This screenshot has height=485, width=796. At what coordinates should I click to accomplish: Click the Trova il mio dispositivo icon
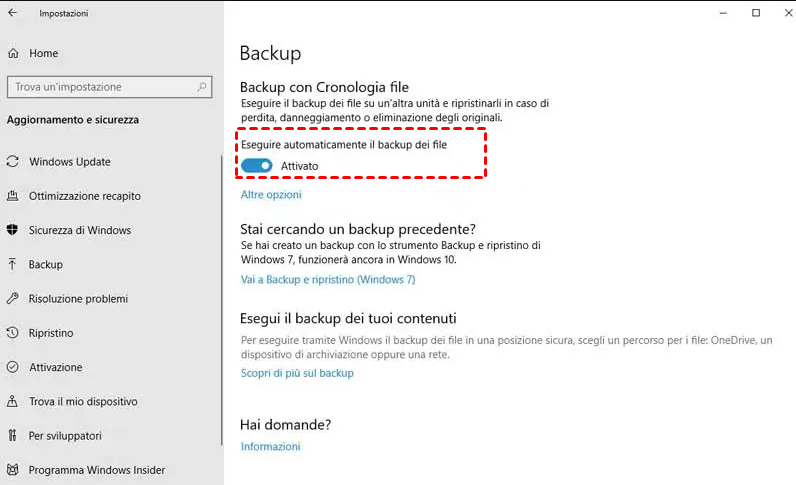pyautogui.click(x=13, y=401)
